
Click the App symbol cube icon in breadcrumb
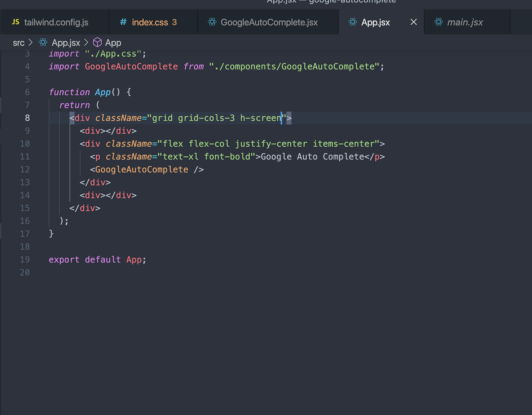[x=97, y=42]
